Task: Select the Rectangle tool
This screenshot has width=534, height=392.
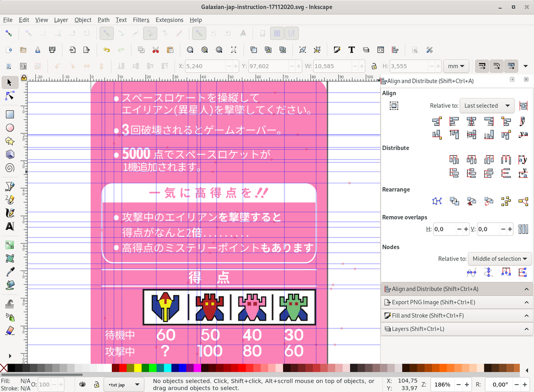Action: tap(9, 114)
